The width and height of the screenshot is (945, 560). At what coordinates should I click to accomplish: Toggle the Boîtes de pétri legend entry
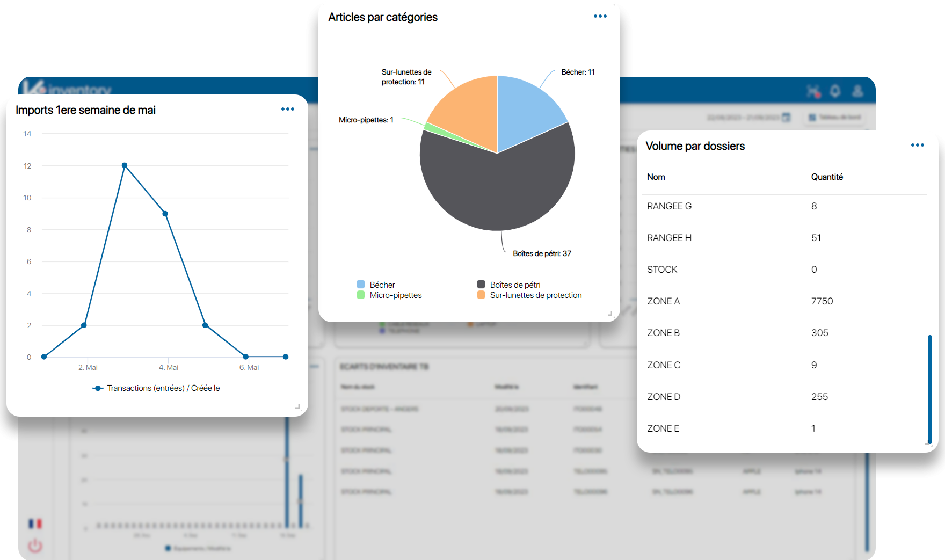click(x=508, y=285)
